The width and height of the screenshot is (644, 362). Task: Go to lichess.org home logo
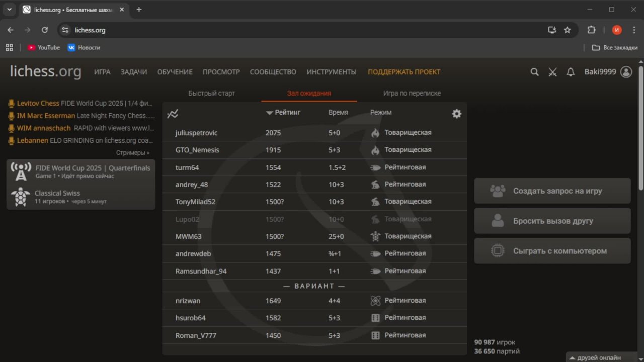click(x=46, y=71)
